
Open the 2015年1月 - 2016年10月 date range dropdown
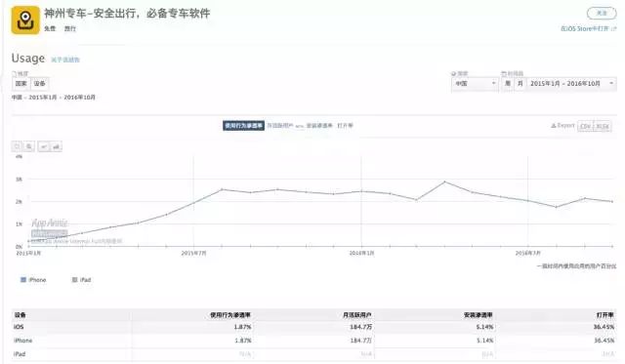point(571,84)
